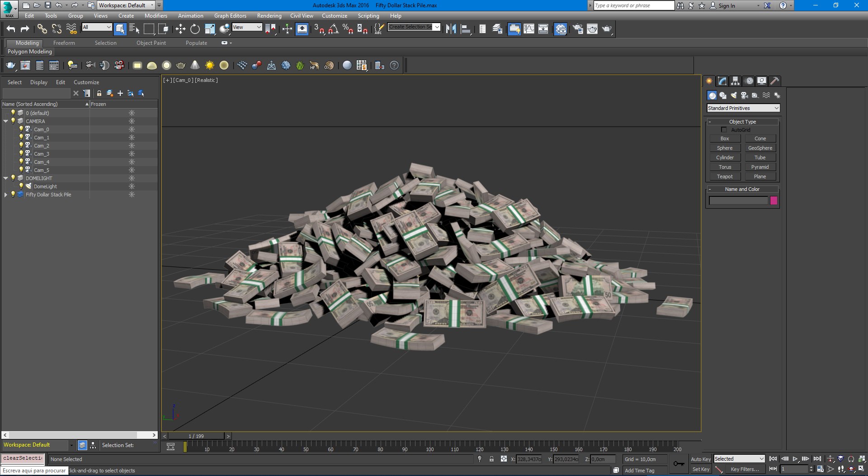Click the Render teapot icon
The height and width of the screenshot is (476, 868).
[607, 29]
